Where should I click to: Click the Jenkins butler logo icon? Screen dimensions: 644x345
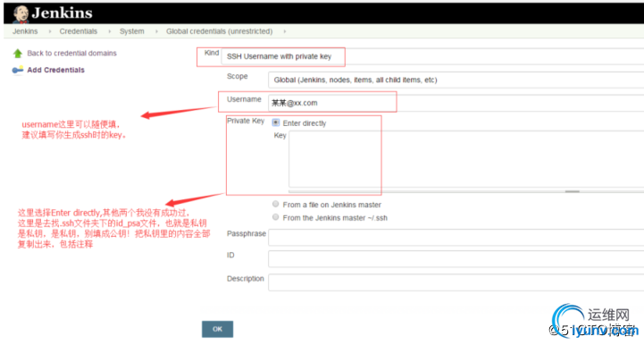[x=21, y=14]
